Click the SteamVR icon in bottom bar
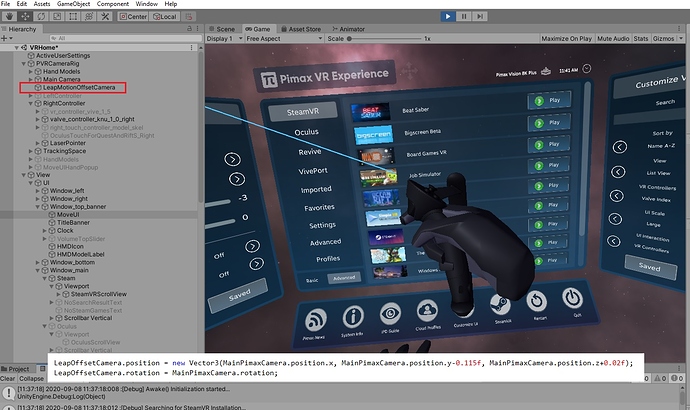 tap(500, 305)
